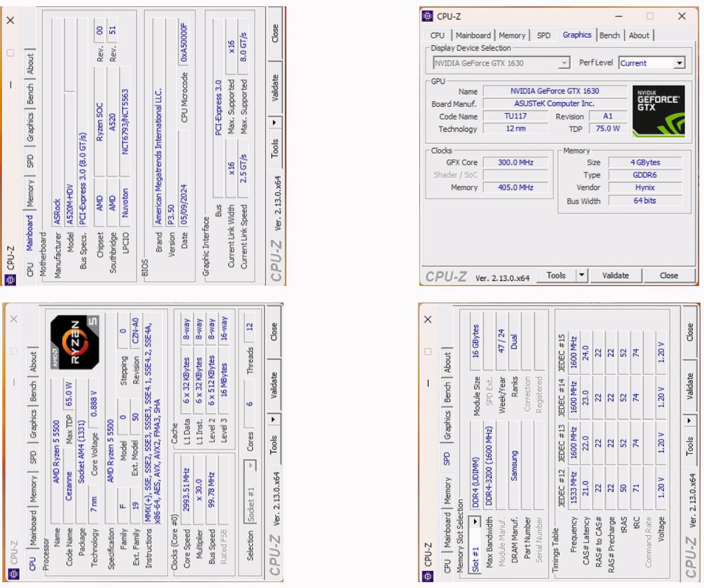Click the memory Size value 4 GBytes
This screenshot has height=588, width=704.
tap(645, 162)
